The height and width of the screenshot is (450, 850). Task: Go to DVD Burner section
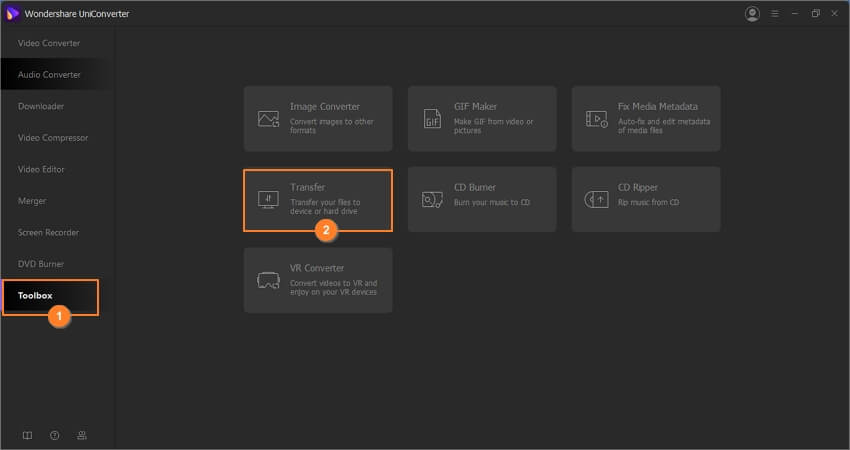coord(41,264)
